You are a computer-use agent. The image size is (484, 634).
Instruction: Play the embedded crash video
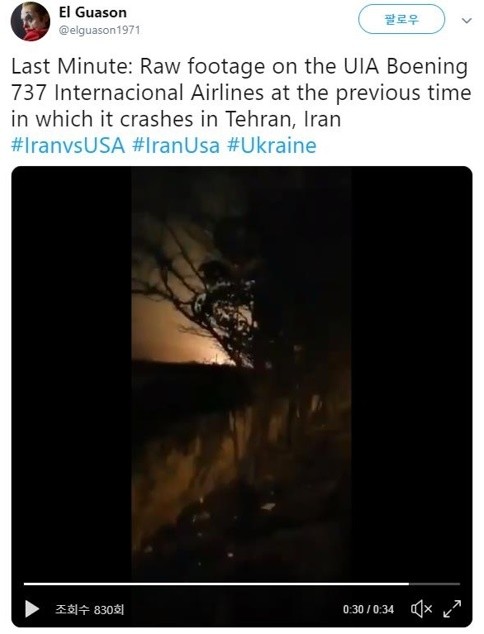pos(32,609)
